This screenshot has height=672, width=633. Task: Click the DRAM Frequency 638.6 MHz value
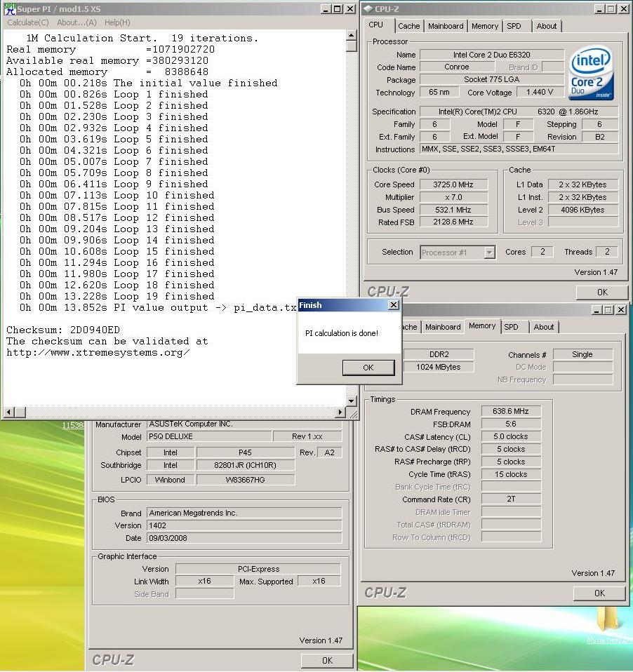(511, 412)
